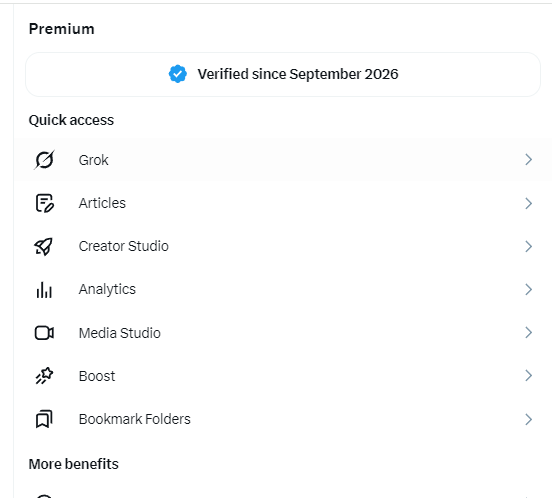Image resolution: width=552 pixels, height=498 pixels.
Task: Click the arrow beside Boost
Action: 528,376
